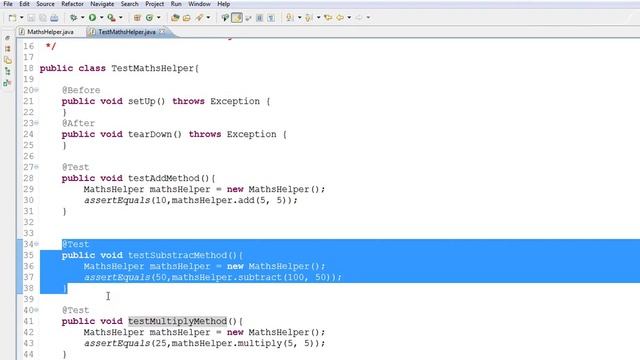Expand the Run dropdown arrow

point(102,18)
